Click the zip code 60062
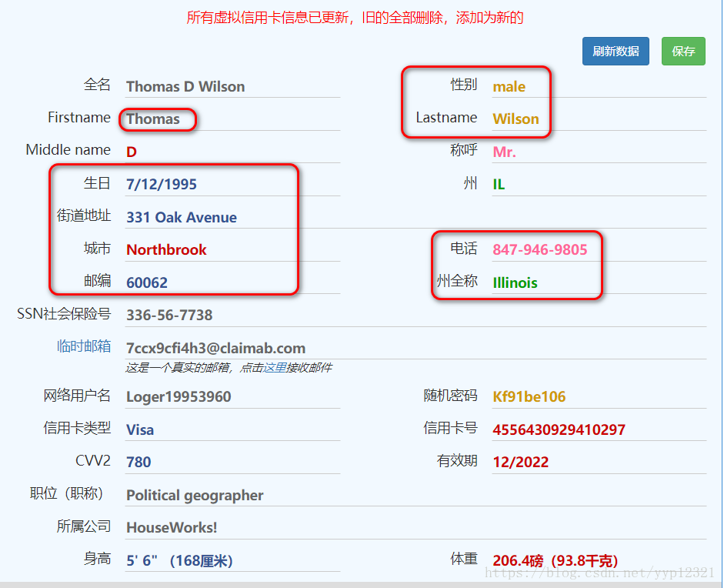Viewport: 724px width, 588px height. pyautogui.click(x=147, y=282)
